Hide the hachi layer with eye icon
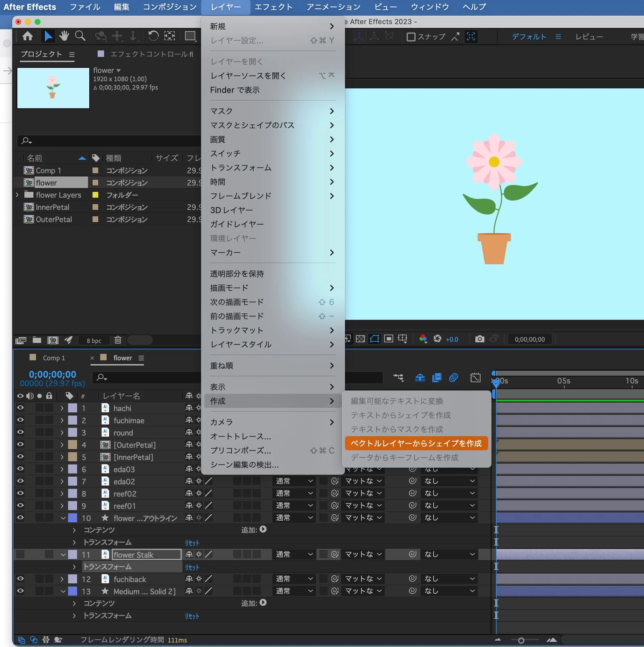Screen dimensions: 644x647 tap(21, 408)
